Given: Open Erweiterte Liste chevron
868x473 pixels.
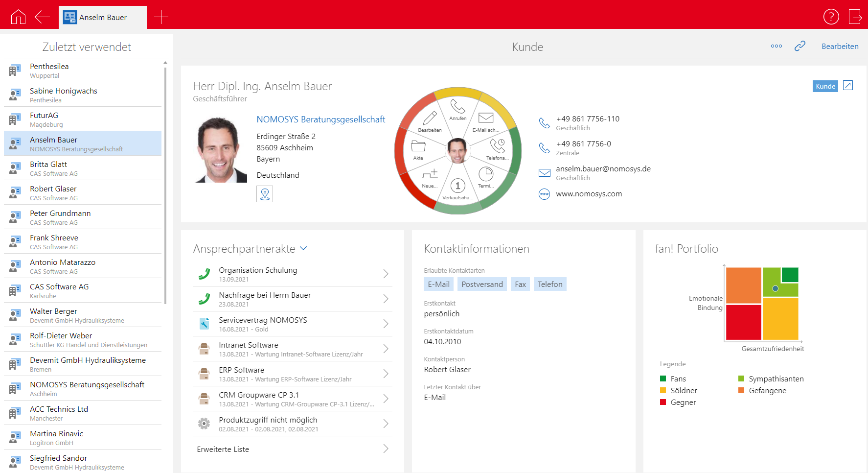Looking at the screenshot, I should pos(386,449).
